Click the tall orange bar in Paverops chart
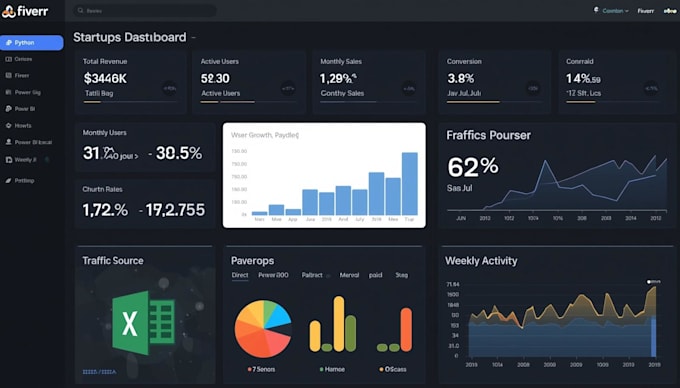Image resolution: width=680 pixels, height=388 pixels. pyautogui.click(x=406, y=329)
